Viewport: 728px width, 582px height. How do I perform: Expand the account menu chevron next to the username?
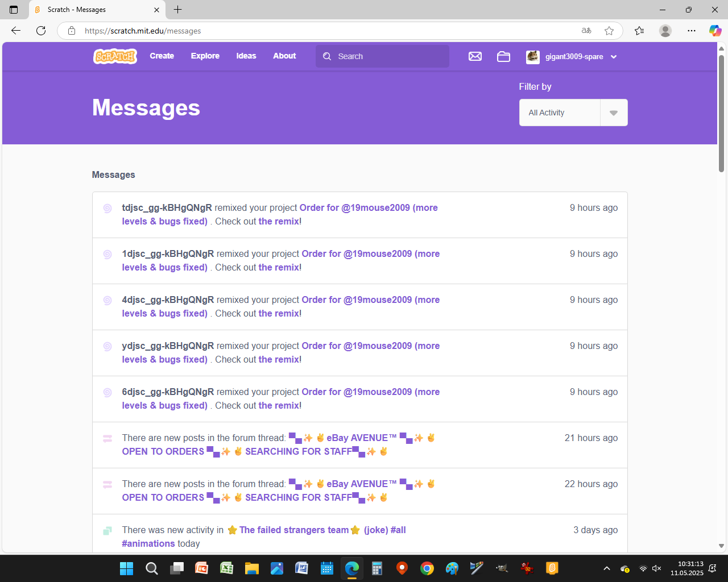(x=613, y=57)
